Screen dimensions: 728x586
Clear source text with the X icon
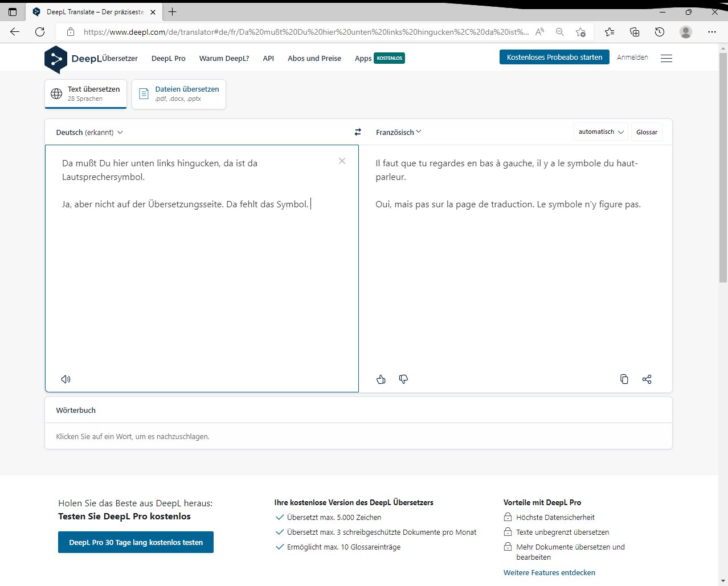coord(342,161)
